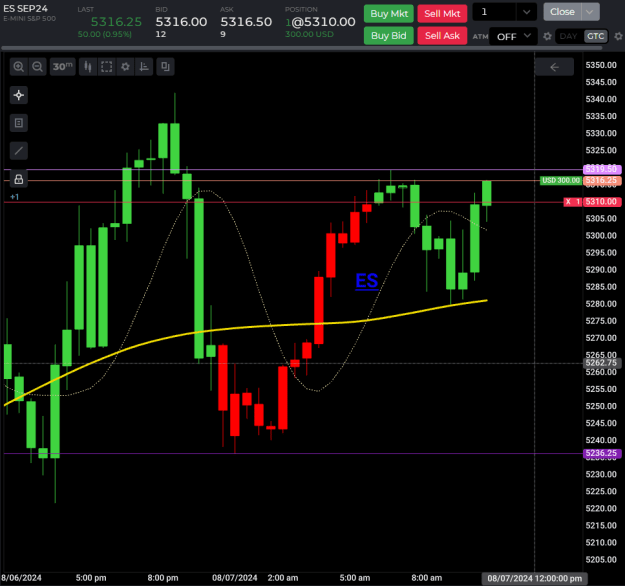
Task: Open ATM settings gear beside OFF
Action: click(548, 36)
